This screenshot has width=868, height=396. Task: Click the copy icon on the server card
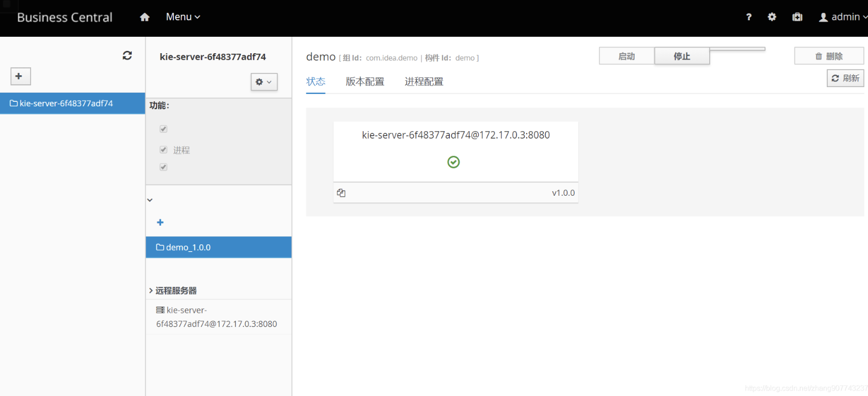pyautogui.click(x=341, y=192)
